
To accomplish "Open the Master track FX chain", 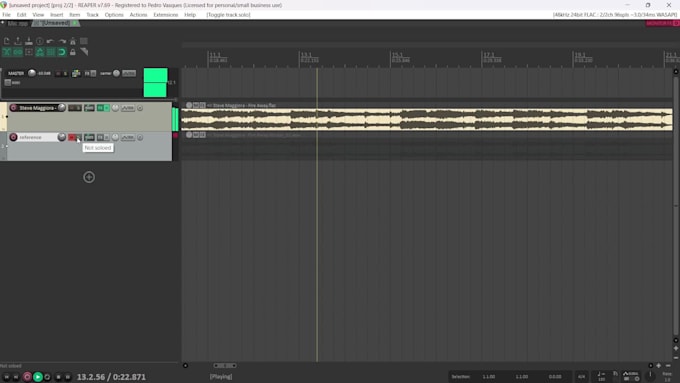I will [x=87, y=73].
